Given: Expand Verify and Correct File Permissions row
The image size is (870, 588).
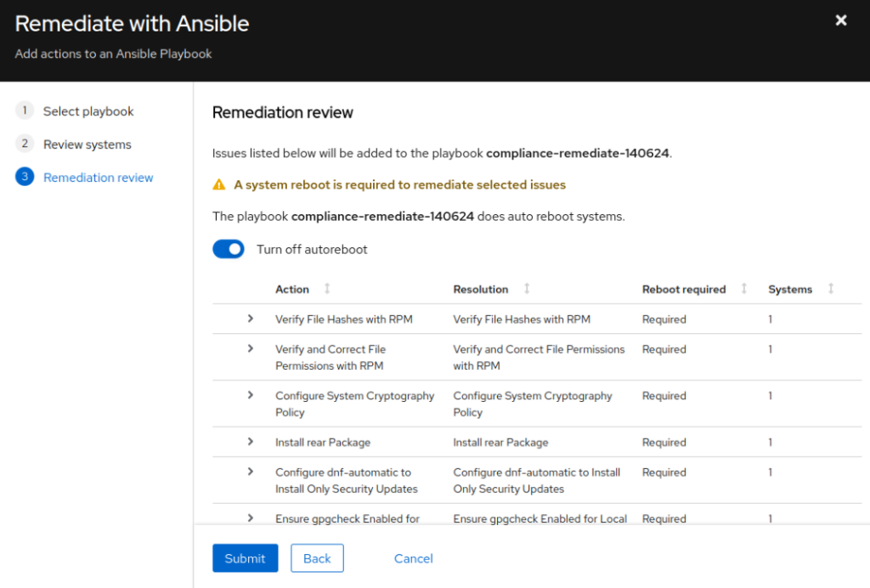Looking at the screenshot, I should pyautogui.click(x=251, y=348).
